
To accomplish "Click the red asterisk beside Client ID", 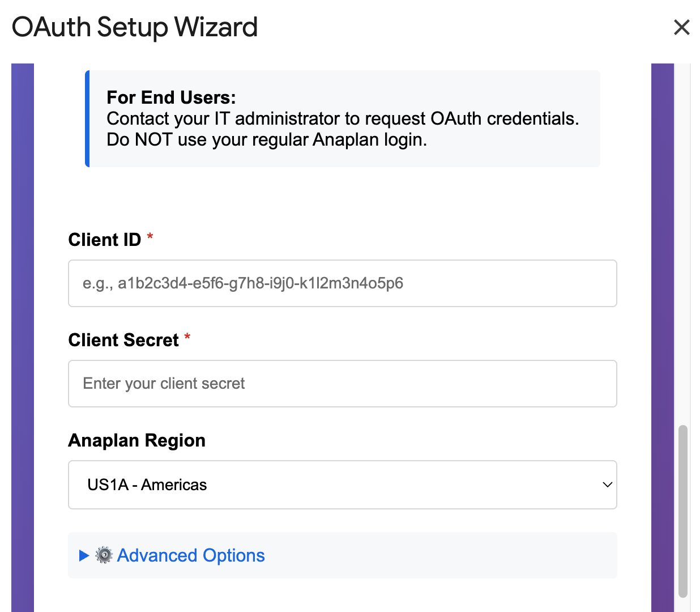I will (x=150, y=238).
